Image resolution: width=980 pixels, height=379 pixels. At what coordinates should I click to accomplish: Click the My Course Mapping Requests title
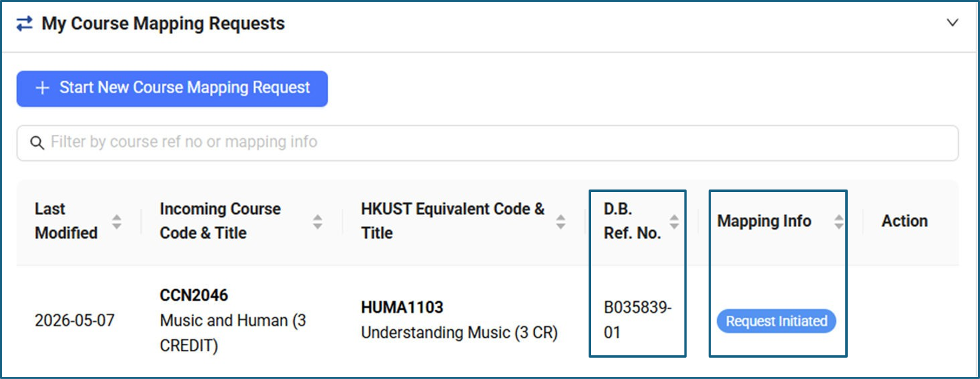pos(163,24)
